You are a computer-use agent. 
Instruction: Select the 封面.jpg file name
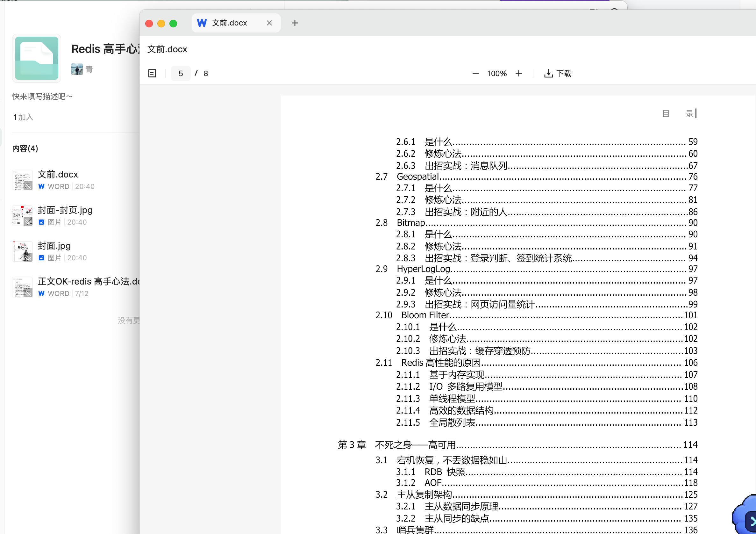click(x=54, y=246)
